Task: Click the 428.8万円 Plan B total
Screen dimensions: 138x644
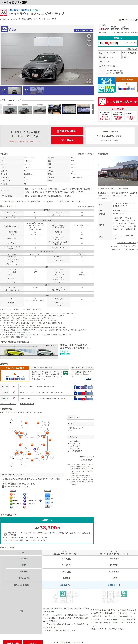Action: point(114,585)
